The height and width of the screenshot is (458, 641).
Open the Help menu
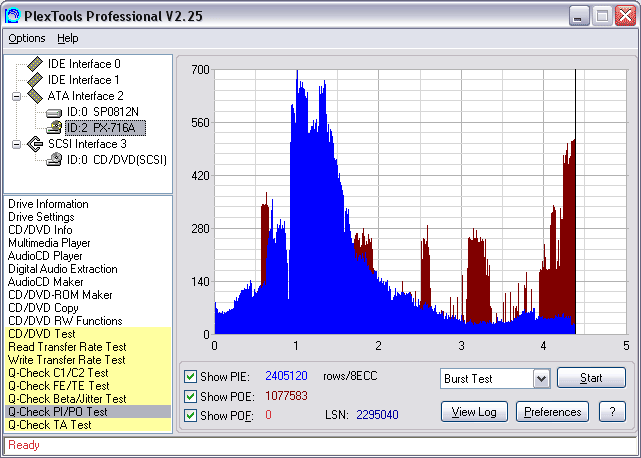pyautogui.click(x=67, y=38)
